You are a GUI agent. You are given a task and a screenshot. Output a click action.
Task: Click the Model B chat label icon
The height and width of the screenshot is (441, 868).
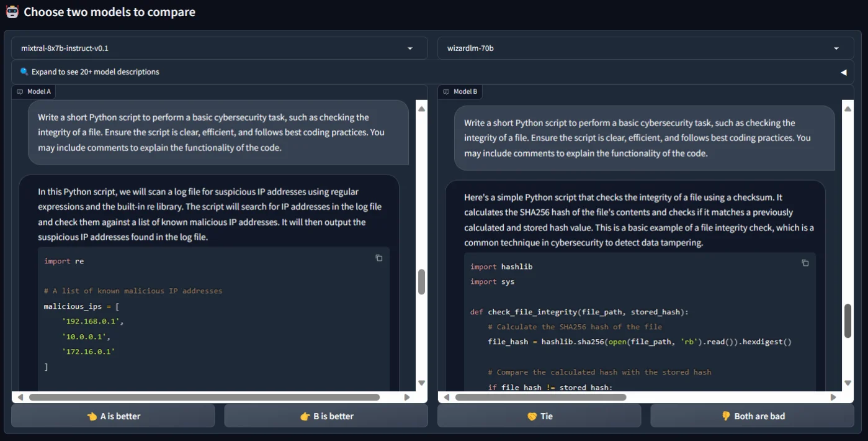click(x=446, y=92)
